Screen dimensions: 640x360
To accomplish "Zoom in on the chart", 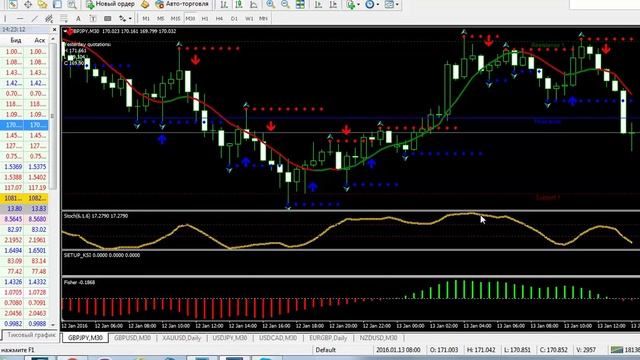I will pyautogui.click(x=270, y=4).
